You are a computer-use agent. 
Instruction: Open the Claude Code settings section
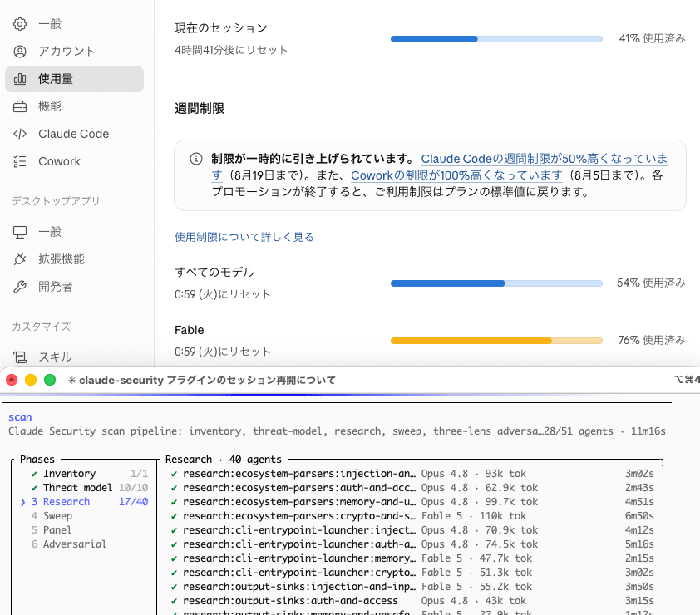74,134
